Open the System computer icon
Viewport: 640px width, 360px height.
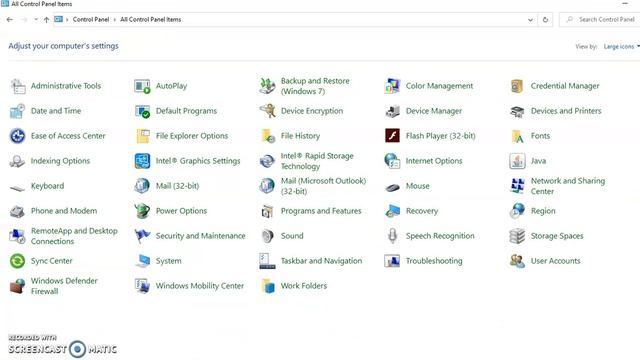point(142,261)
